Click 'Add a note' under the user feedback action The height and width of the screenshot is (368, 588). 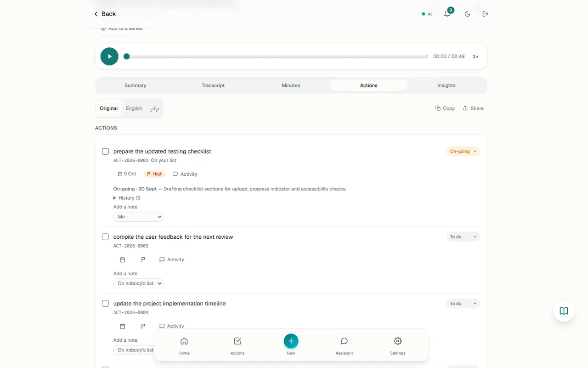click(x=125, y=274)
